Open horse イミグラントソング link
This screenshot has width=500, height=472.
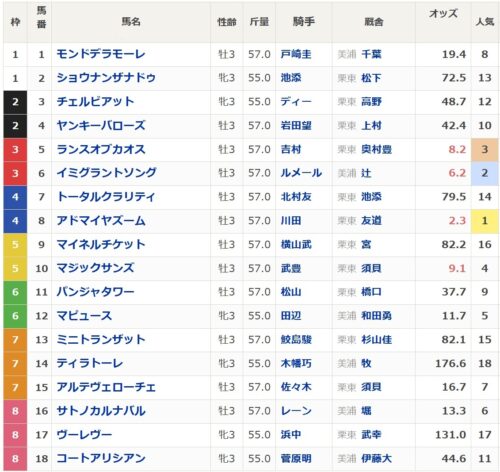[x=106, y=173]
